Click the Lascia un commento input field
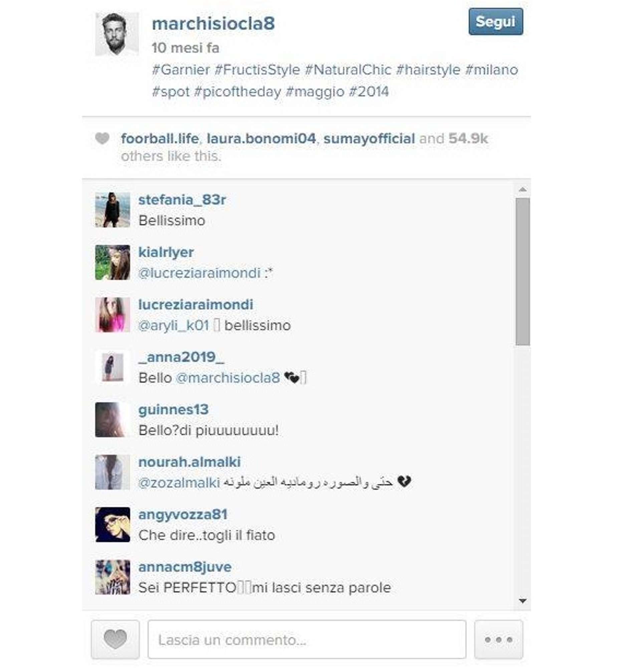 tap(307, 639)
